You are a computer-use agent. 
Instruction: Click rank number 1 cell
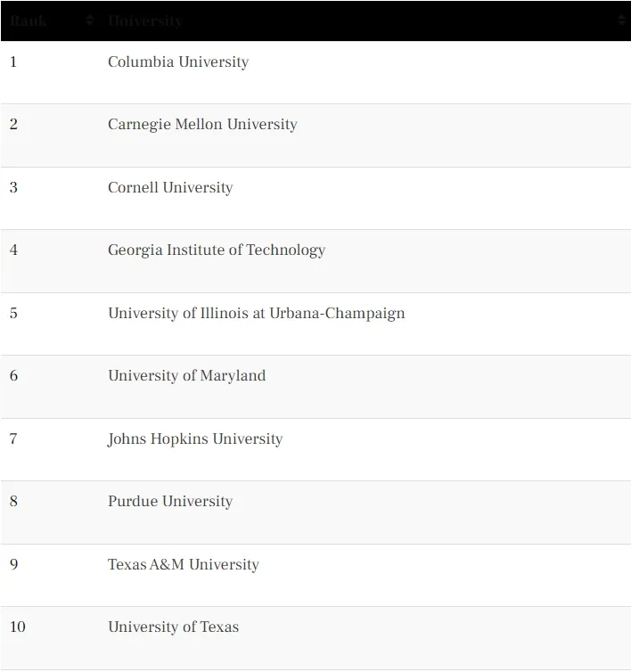point(13,61)
